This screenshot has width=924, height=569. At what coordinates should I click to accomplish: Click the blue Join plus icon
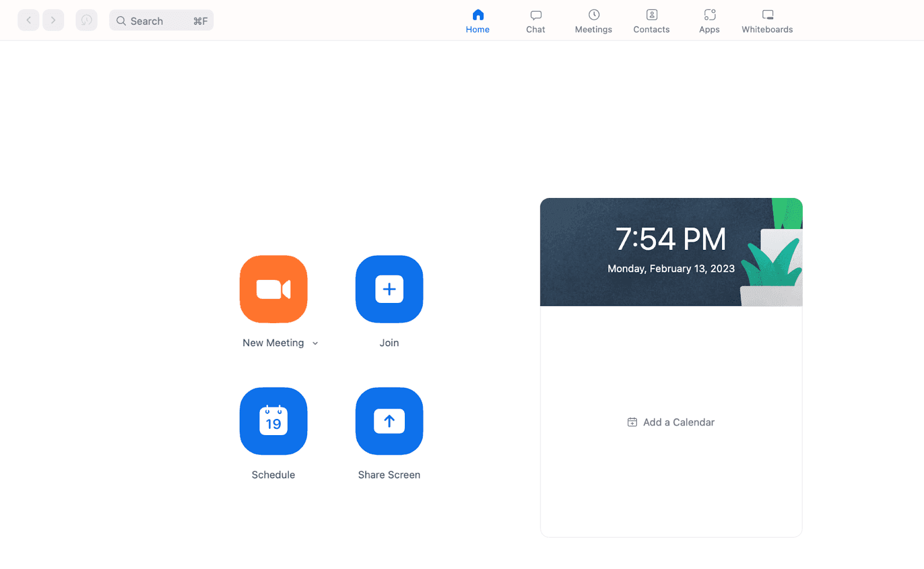389,289
